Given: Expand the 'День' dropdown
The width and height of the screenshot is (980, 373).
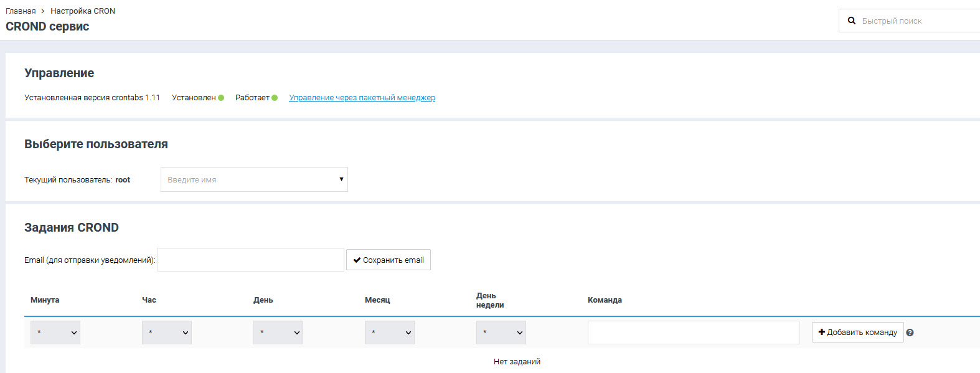Looking at the screenshot, I should 278,333.
